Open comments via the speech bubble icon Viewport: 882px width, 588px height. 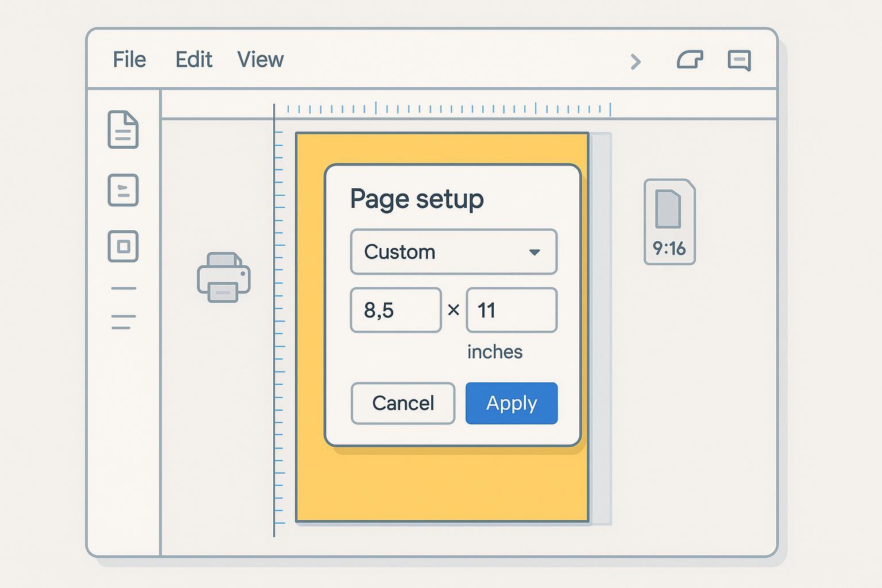(x=739, y=60)
